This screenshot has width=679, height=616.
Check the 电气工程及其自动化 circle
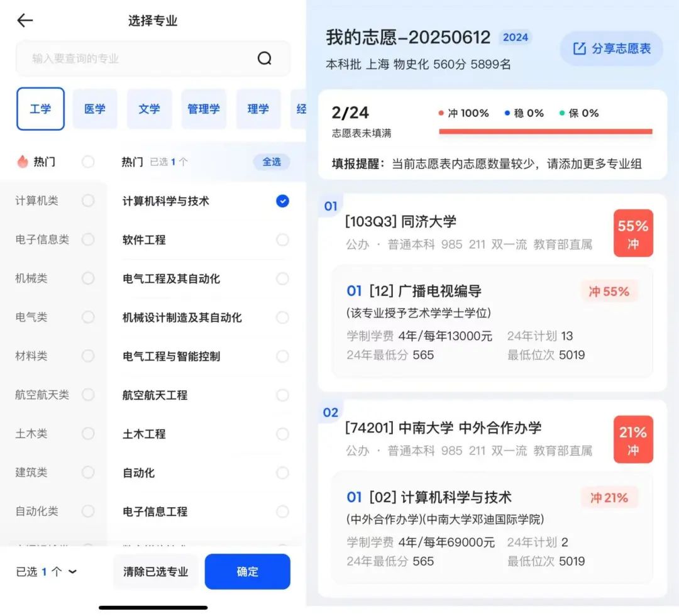(282, 278)
